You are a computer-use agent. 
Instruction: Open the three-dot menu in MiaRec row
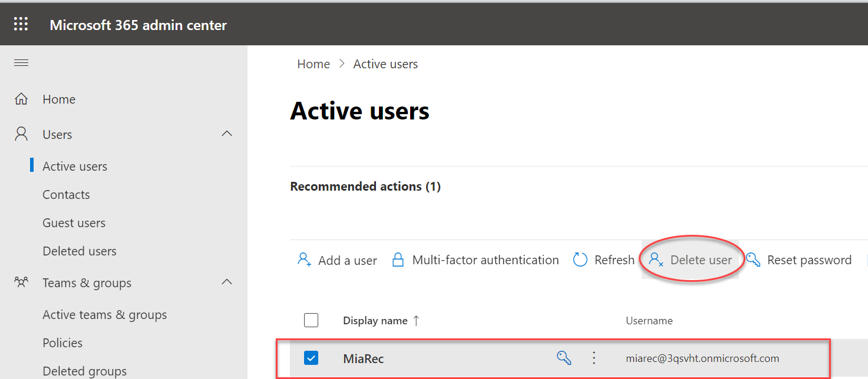(x=594, y=358)
